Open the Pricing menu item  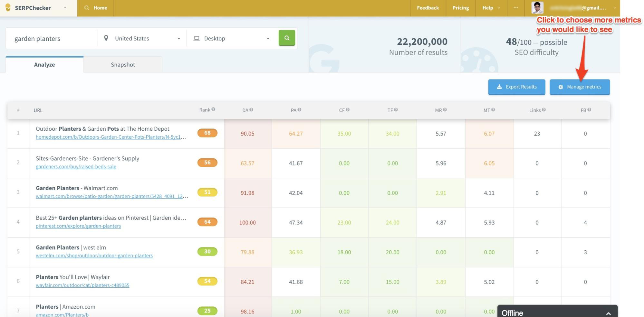point(460,8)
